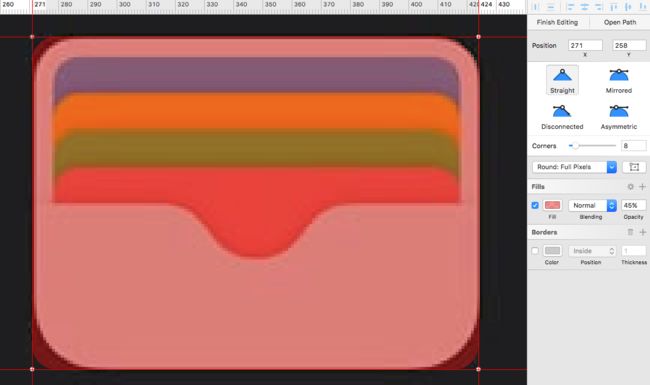Click the Align Horizontal Center icon
The width and height of the screenshot is (650, 385).
tap(585, 7)
